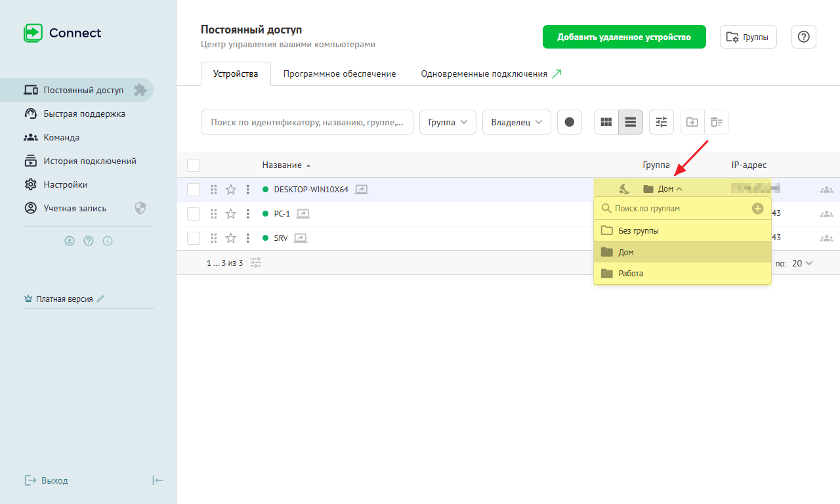840x504 pixels.
Task: Collapse the left sidebar
Action: [x=157, y=480]
